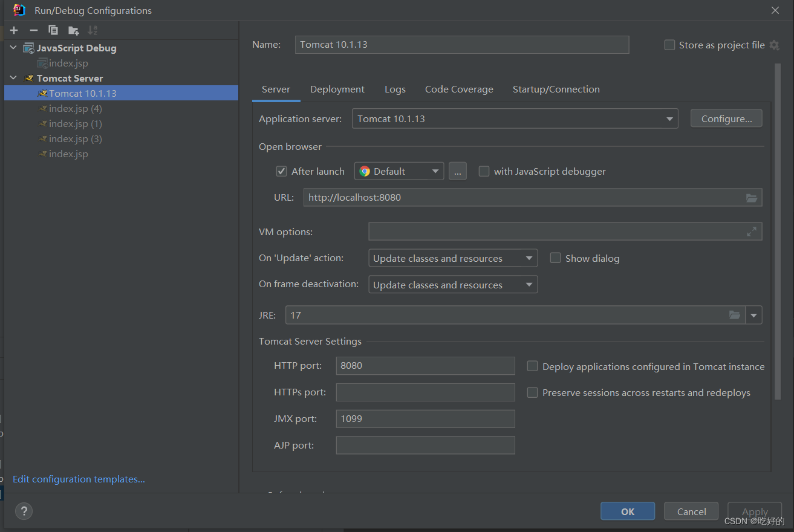Viewport: 794px width, 532px height.
Task: Click the Cancel button
Action: (x=691, y=511)
